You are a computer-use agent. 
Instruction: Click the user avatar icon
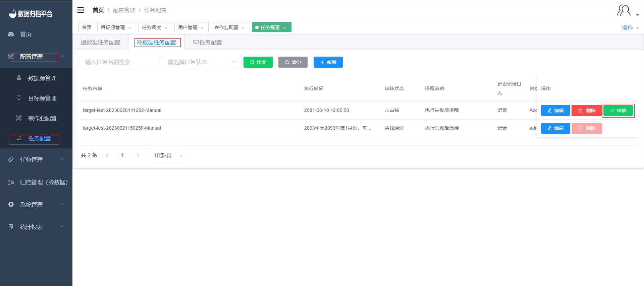pyautogui.click(x=624, y=10)
